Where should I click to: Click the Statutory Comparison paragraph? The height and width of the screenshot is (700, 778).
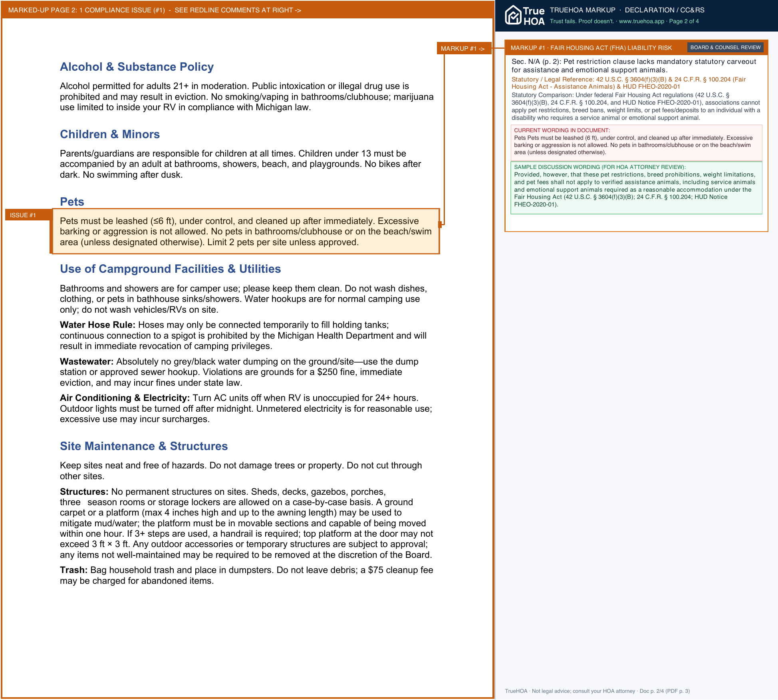click(636, 107)
